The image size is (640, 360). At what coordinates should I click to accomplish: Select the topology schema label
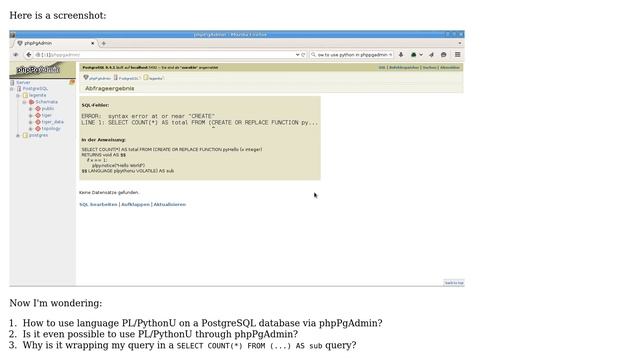(x=51, y=129)
